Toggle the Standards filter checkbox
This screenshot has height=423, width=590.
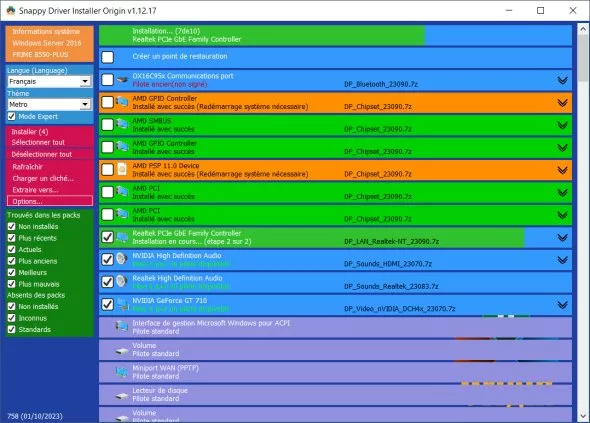(12, 329)
